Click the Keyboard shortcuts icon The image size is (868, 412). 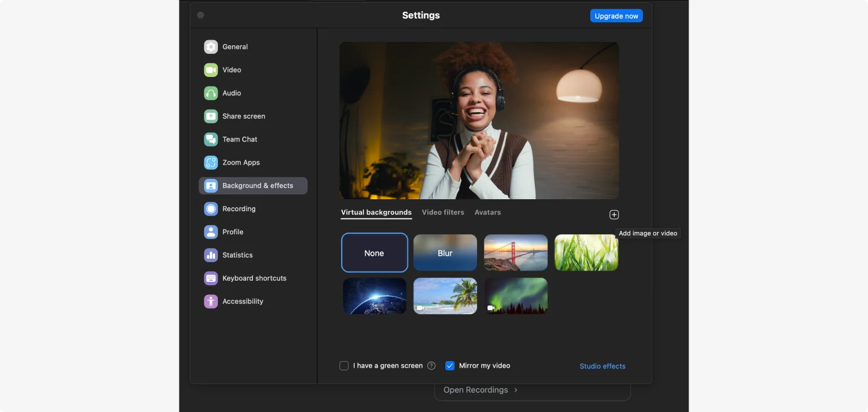click(x=210, y=278)
